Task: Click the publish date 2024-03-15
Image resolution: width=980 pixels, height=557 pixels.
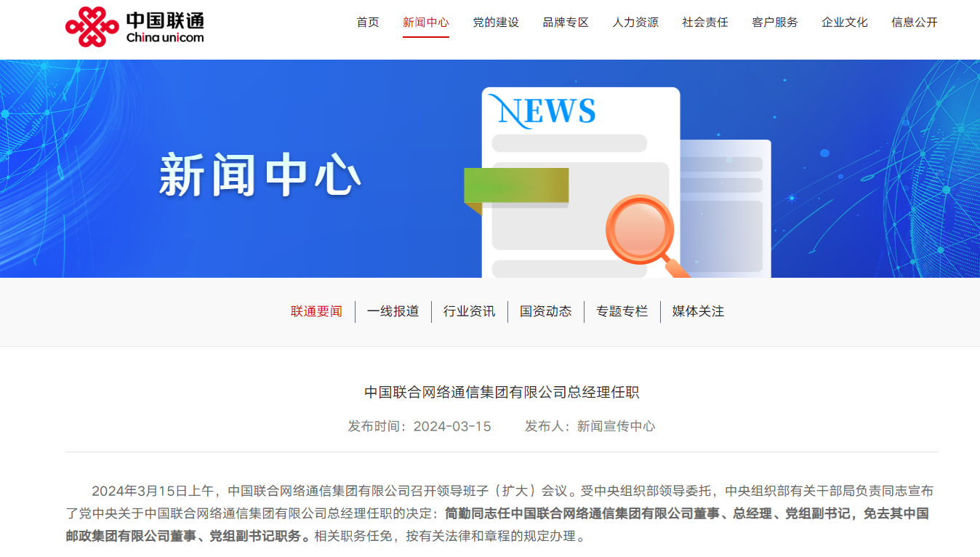Action: tap(452, 426)
